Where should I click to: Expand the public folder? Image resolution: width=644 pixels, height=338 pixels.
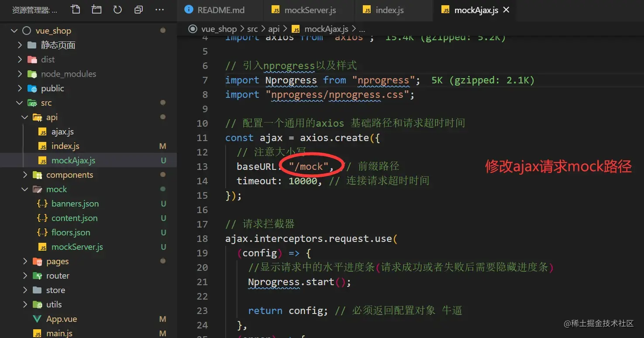click(x=20, y=88)
